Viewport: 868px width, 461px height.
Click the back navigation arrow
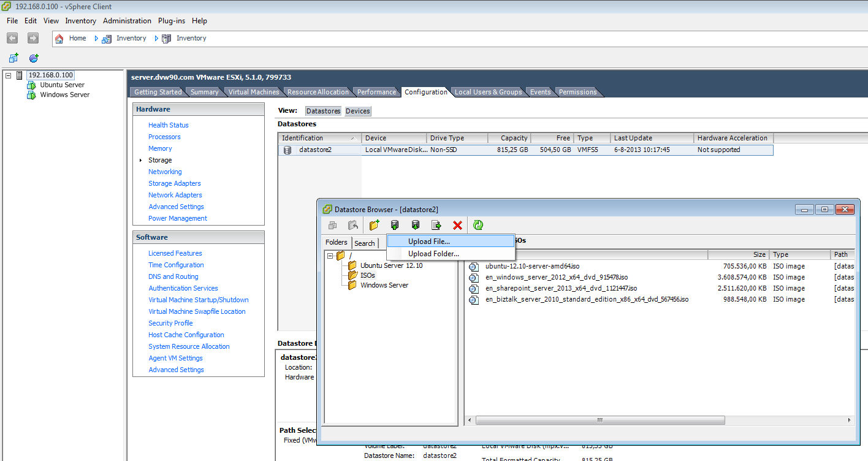pyautogui.click(x=12, y=38)
